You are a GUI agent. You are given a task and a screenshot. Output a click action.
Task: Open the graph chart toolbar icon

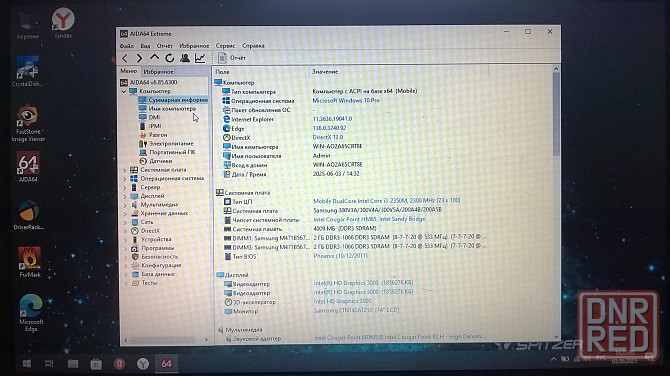pos(200,58)
